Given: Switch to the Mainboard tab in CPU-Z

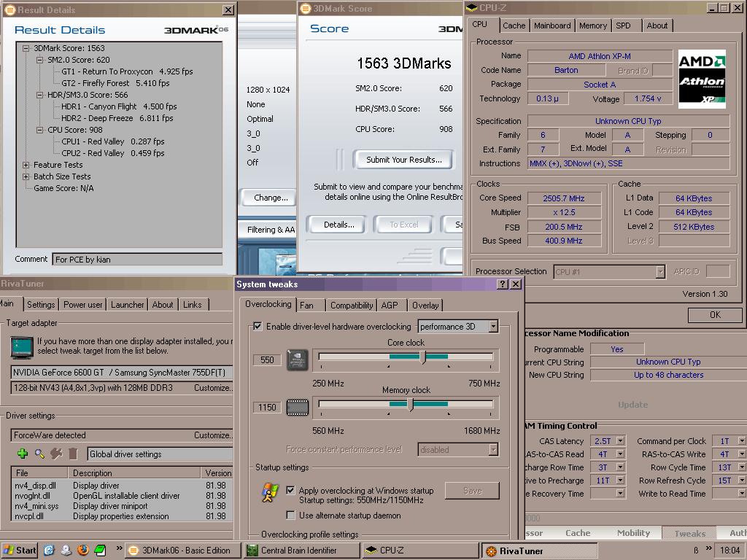Looking at the screenshot, I should tap(552, 26).
